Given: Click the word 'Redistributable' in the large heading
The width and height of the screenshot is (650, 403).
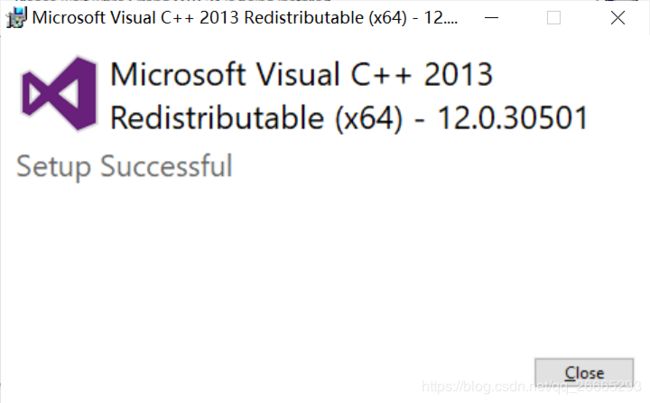Looking at the screenshot, I should [x=217, y=118].
